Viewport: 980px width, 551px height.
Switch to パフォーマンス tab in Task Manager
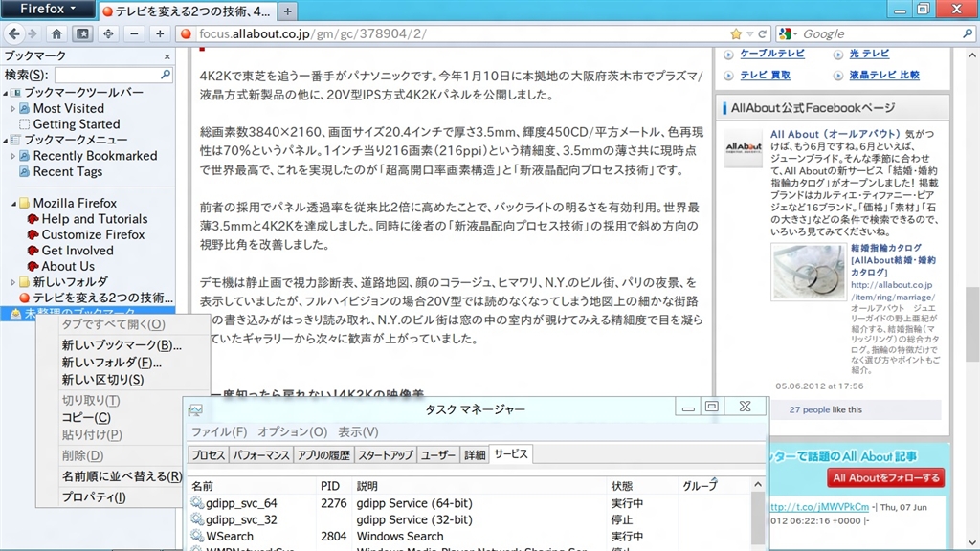tap(261, 455)
